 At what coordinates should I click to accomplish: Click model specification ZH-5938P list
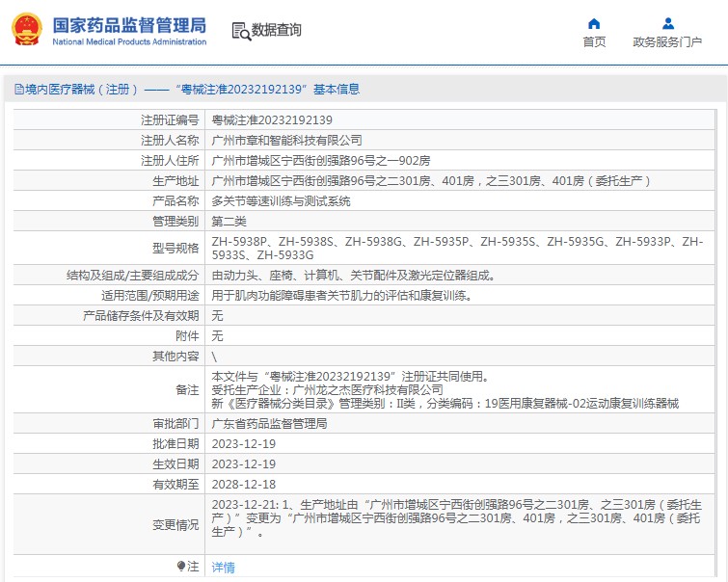tap(458, 248)
